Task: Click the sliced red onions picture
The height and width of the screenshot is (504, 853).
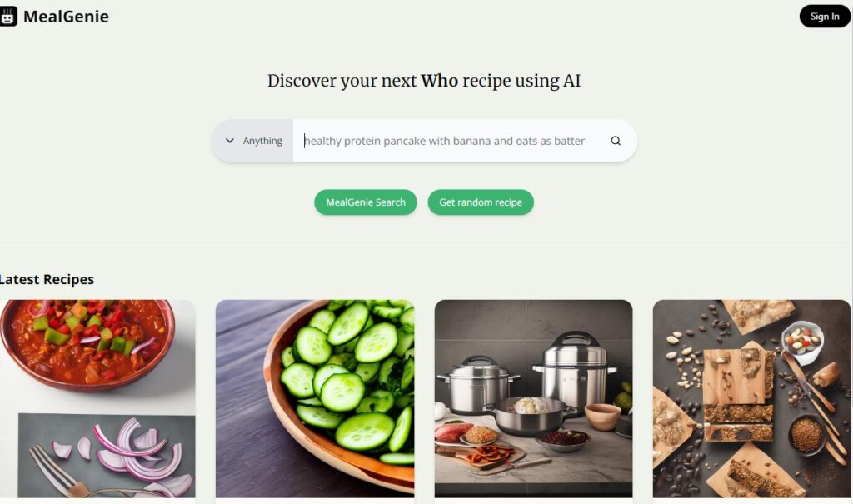Action: pyautogui.click(x=107, y=455)
